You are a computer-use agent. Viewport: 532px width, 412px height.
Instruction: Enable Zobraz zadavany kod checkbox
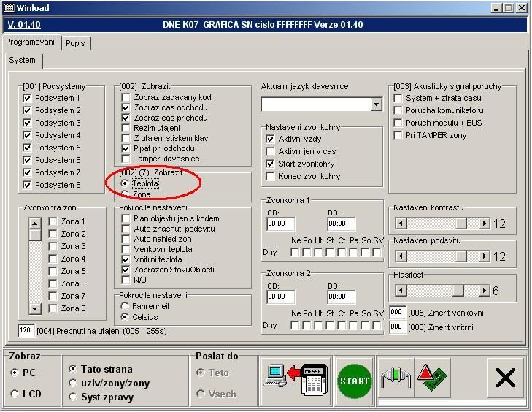point(126,98)
